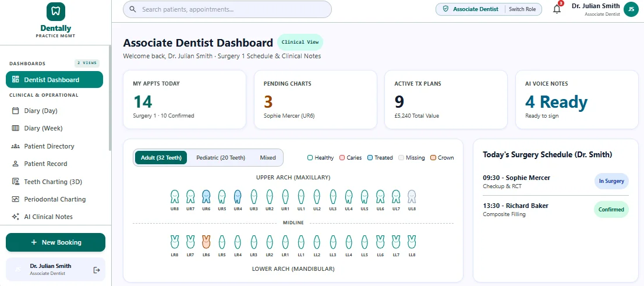Switch chart to Pediatric (20 Teeth)

(x=221, y=157)
